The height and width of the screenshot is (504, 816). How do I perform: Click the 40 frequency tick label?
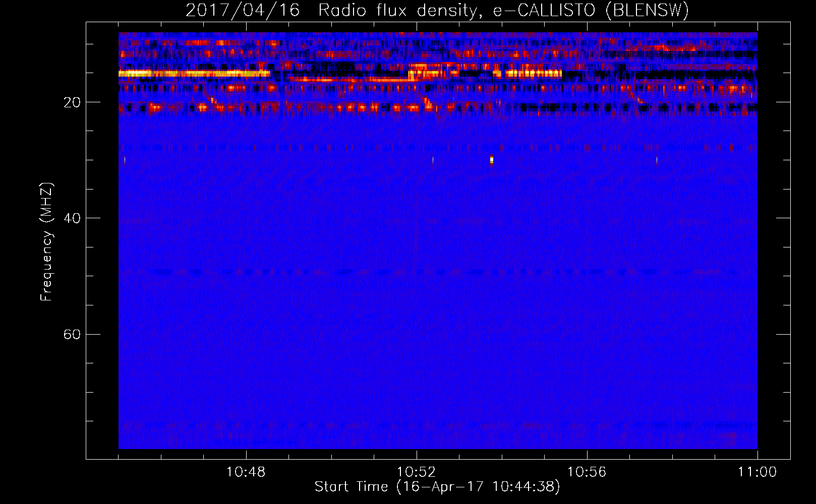click(x=72, y=218)
